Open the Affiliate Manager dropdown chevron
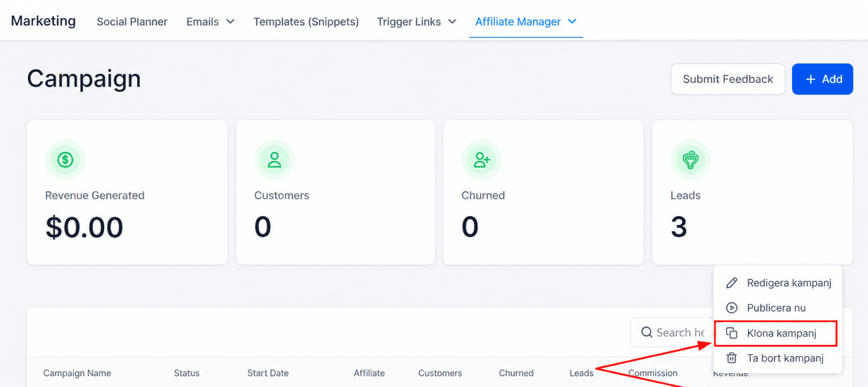This screenshot has width=868, height=387. 572,21
